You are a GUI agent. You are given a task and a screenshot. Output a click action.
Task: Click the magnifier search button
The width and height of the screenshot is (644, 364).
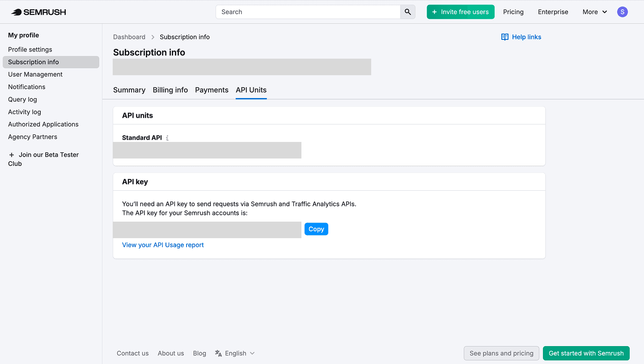pos(408,12)
